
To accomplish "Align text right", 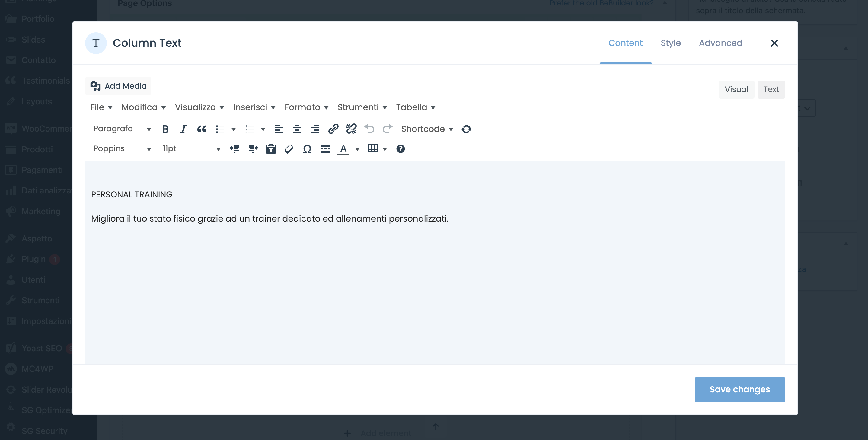I will pos(315,129).
